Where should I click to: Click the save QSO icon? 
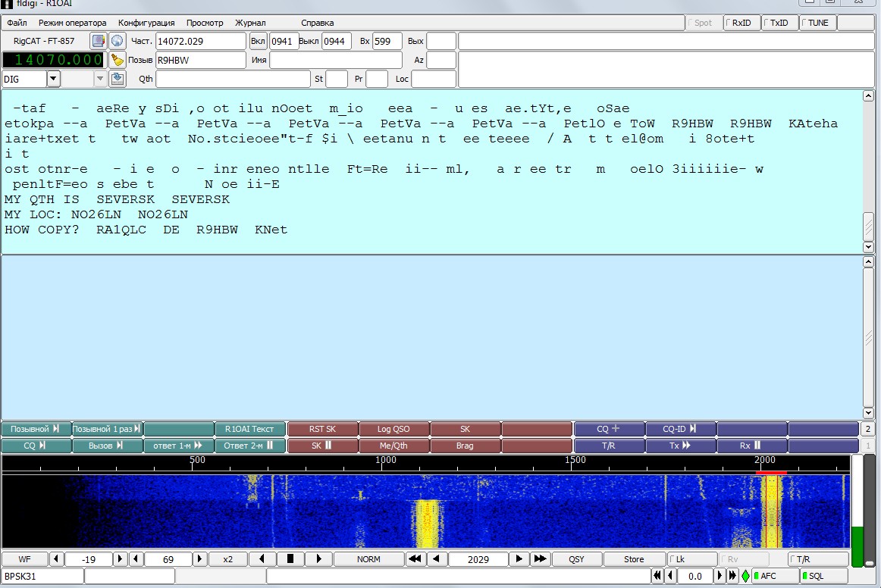[117, 79]
